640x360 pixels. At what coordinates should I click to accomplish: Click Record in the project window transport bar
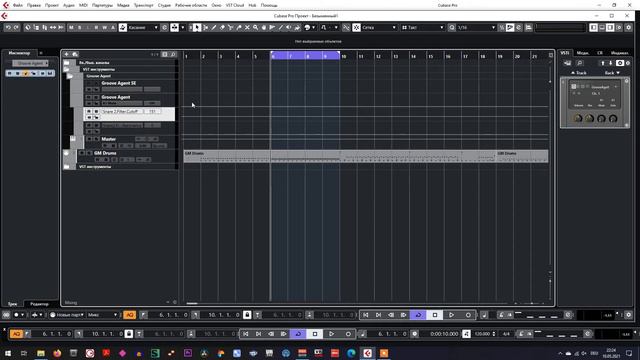pos(468,315)
